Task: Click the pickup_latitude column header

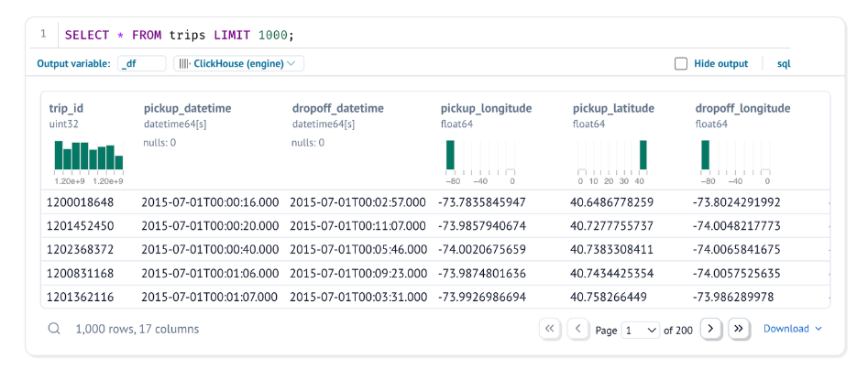Action: (x=613, y=108)
